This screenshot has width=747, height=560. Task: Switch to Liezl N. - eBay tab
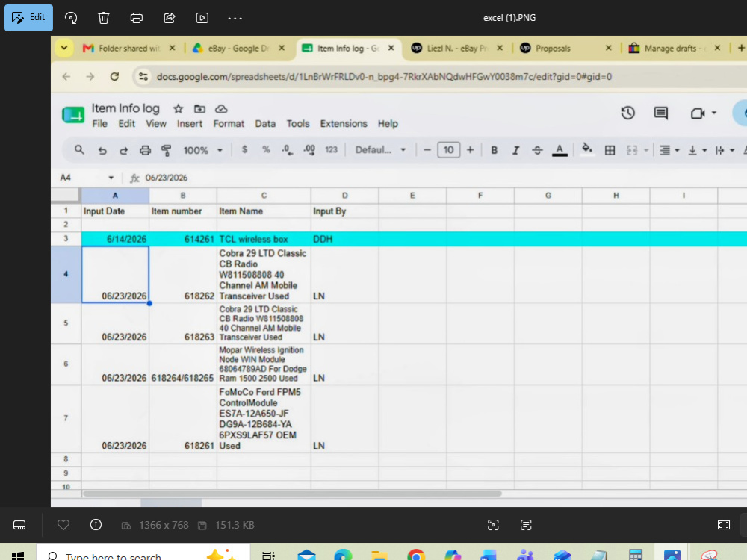coord(456,48)
